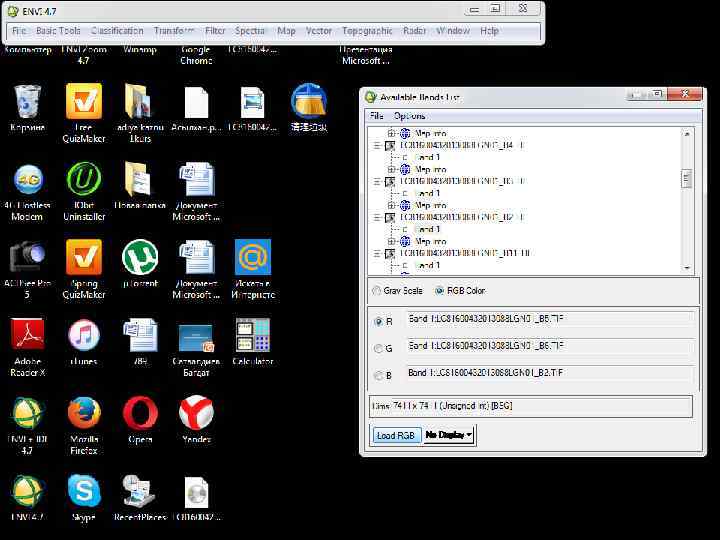Expand the topmost Map Info node in the list
Image resolution: width=720 pixels, height=540 pixels.
coord(391,133)
